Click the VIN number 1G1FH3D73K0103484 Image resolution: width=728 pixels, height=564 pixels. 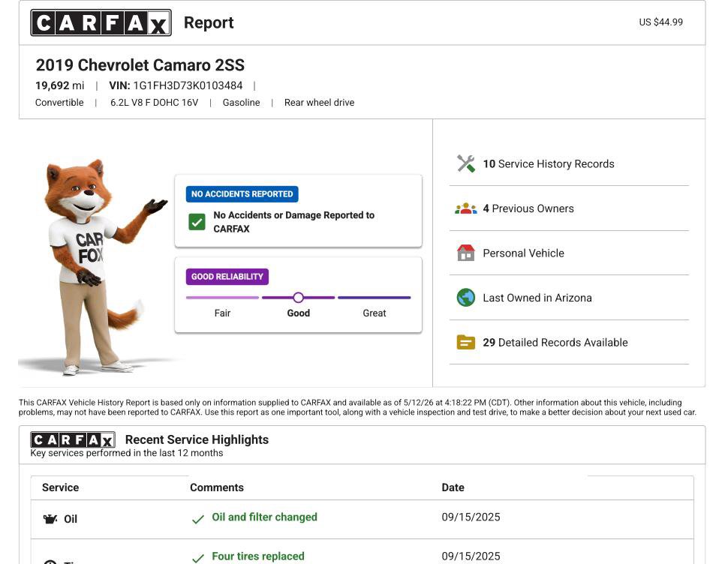(x=188, y=85)
